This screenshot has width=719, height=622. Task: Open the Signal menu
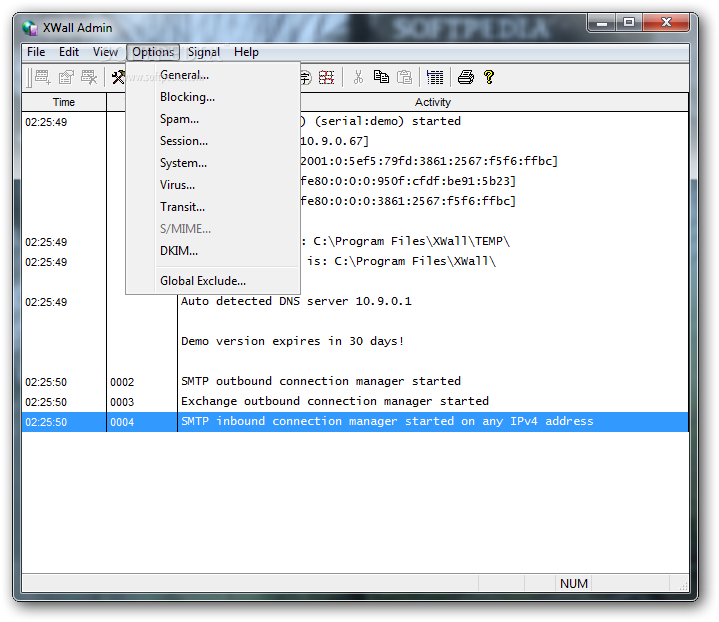[204, 52]
